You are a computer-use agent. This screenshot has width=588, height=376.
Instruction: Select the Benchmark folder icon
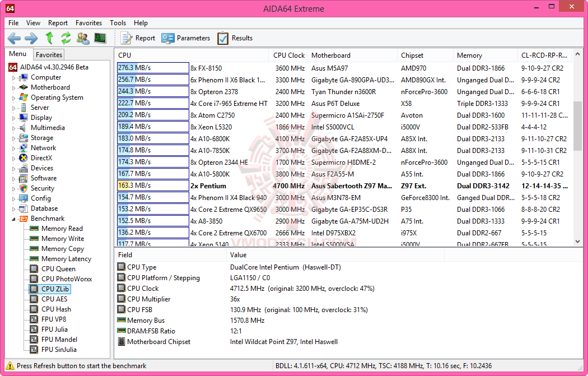24,219
